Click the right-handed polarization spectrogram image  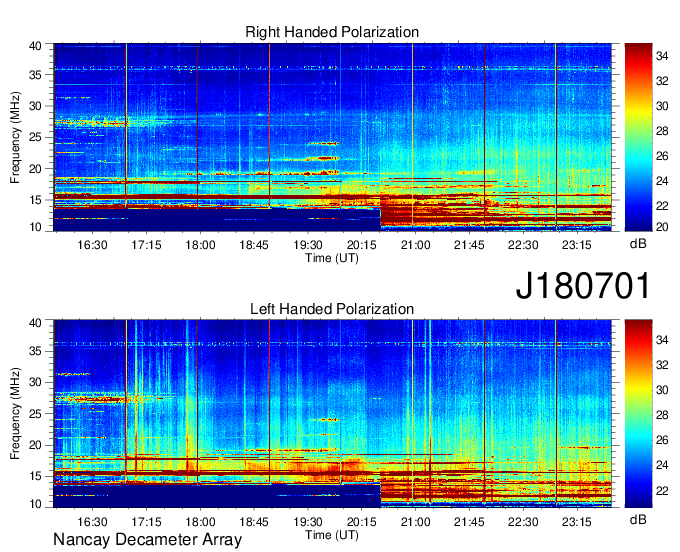(332, 137)
